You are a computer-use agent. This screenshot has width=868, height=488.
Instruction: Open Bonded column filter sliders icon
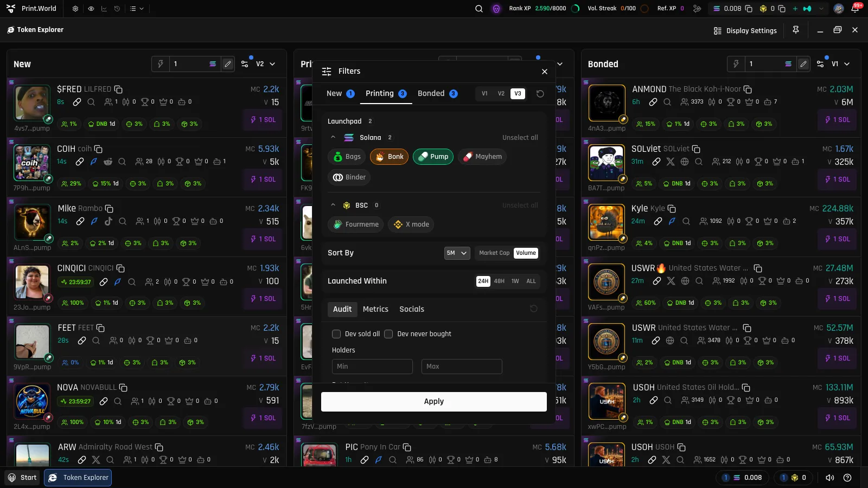(x=820, y=64)
